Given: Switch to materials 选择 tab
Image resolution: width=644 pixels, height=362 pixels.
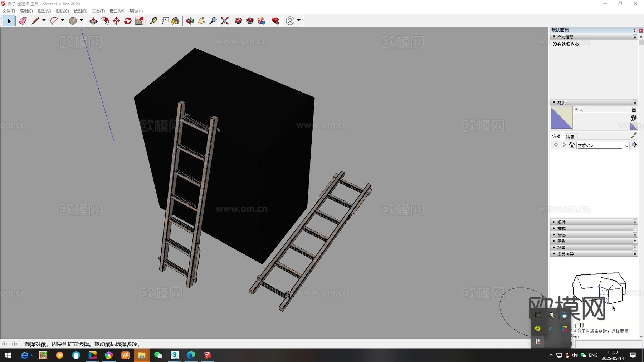Looking at the screenshot, I should tap(556, 137).
